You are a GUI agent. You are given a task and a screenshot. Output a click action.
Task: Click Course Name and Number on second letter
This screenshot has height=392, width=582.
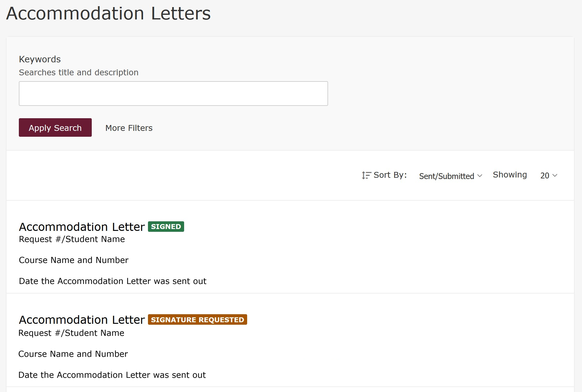point(73,354)
